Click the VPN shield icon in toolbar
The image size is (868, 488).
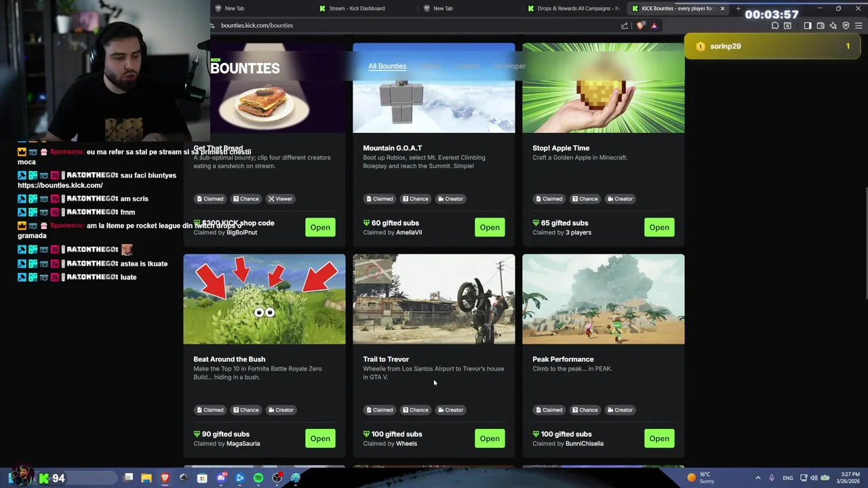point(846,26)
